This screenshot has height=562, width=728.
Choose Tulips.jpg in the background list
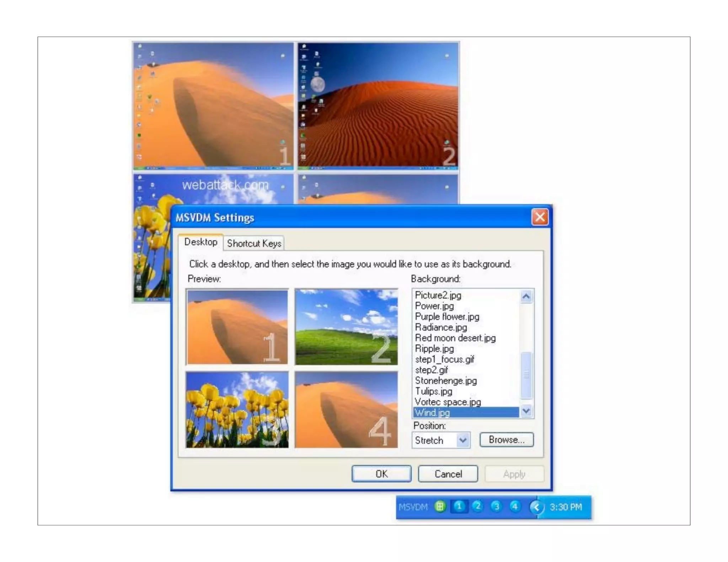point(433,391)
